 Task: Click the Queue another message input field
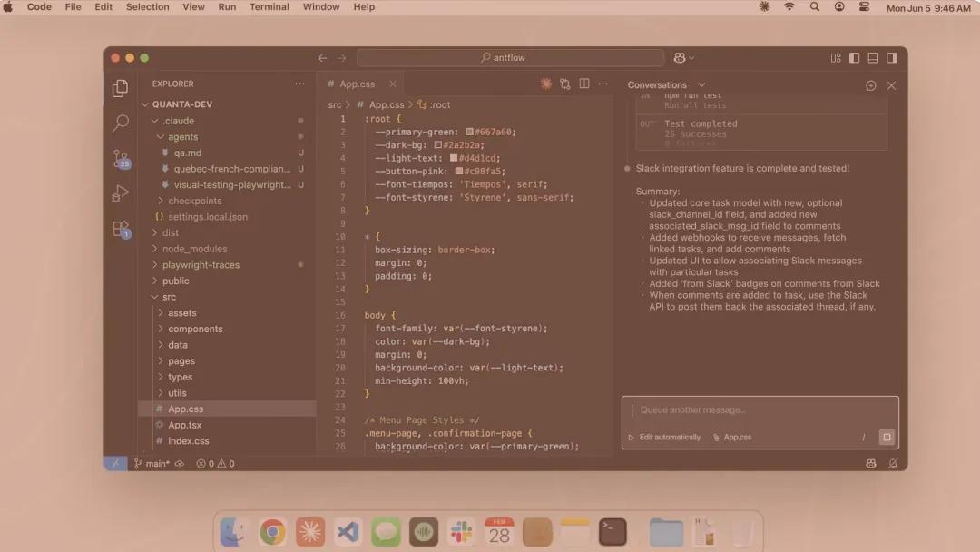coord(744,410)
